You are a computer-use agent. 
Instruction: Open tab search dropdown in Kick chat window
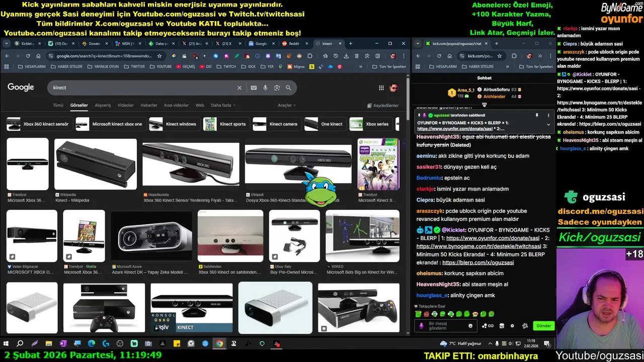pyautogui.click(x=418, y=44)
